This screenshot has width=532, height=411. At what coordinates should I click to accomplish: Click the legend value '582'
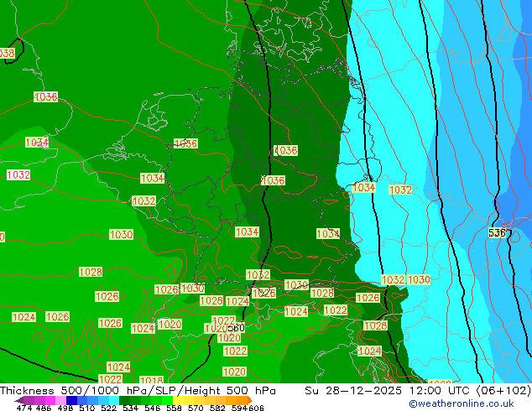click(x=217, y=408)
